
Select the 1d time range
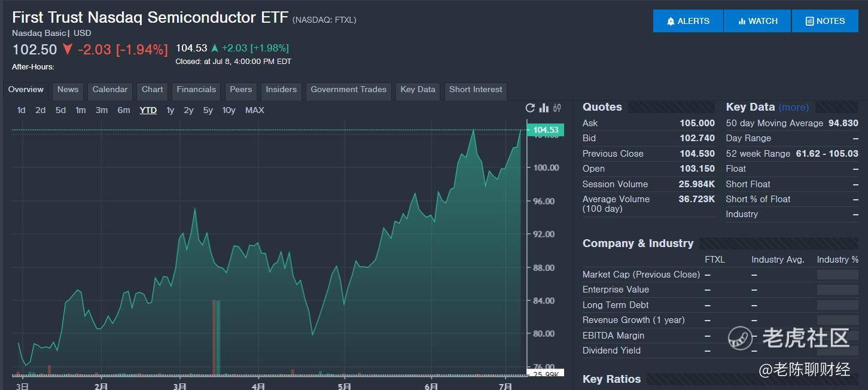(22, 110)
